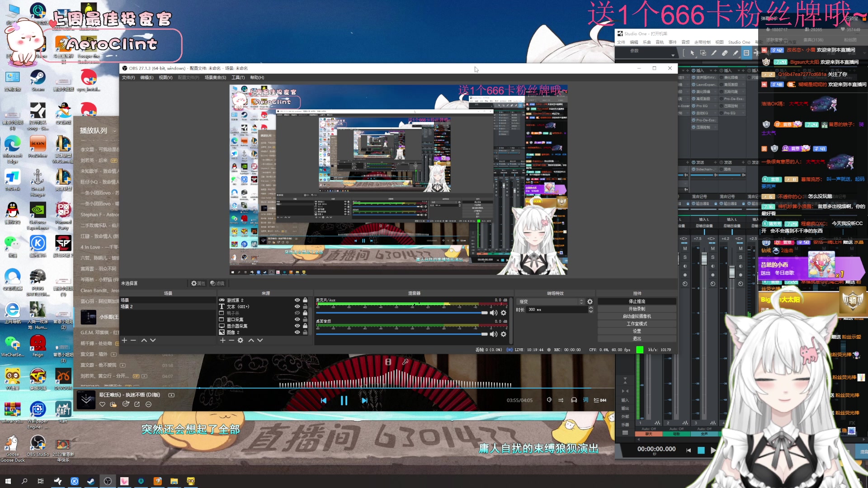Open source properties gear icon
Image resolution: width=868 pixels, height=488 pixels.
pyautogui.click(x=241, y=340)
